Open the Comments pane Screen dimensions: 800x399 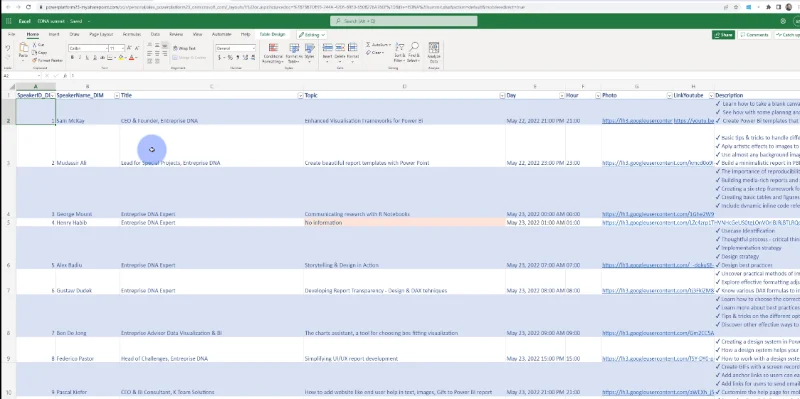tap(754, 35)
